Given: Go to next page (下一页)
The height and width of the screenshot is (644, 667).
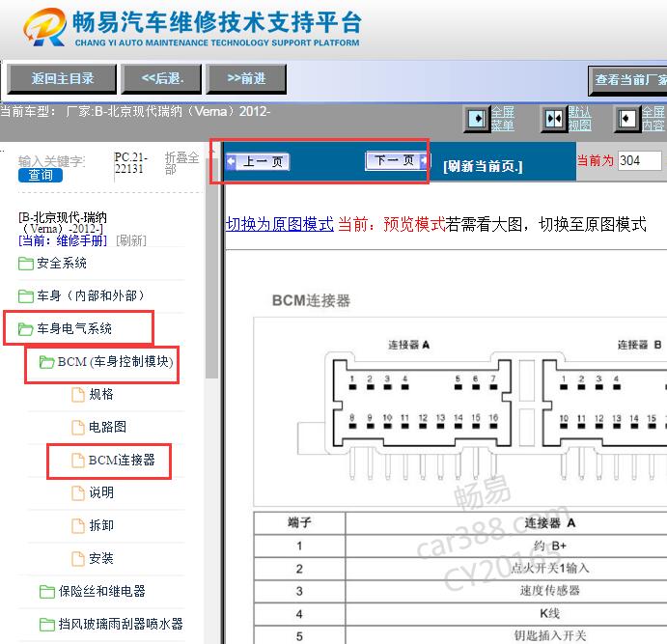Looking at the screenshot, I should 397,160.
